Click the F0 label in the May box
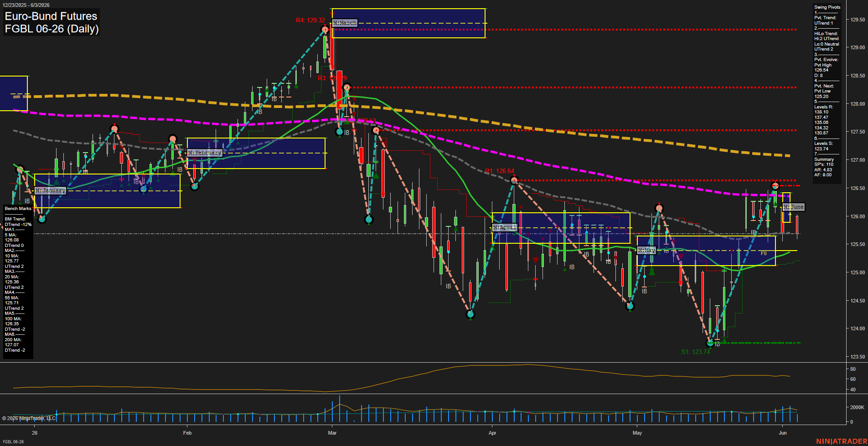The image size is (868, 446). pyautogui.click(x=764, y=253)
